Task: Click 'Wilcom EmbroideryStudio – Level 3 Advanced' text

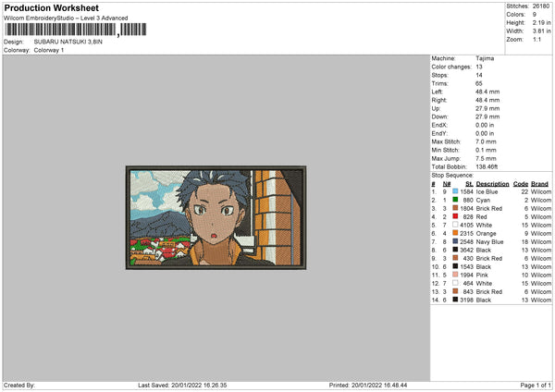Action: click(x=66, y=18)
